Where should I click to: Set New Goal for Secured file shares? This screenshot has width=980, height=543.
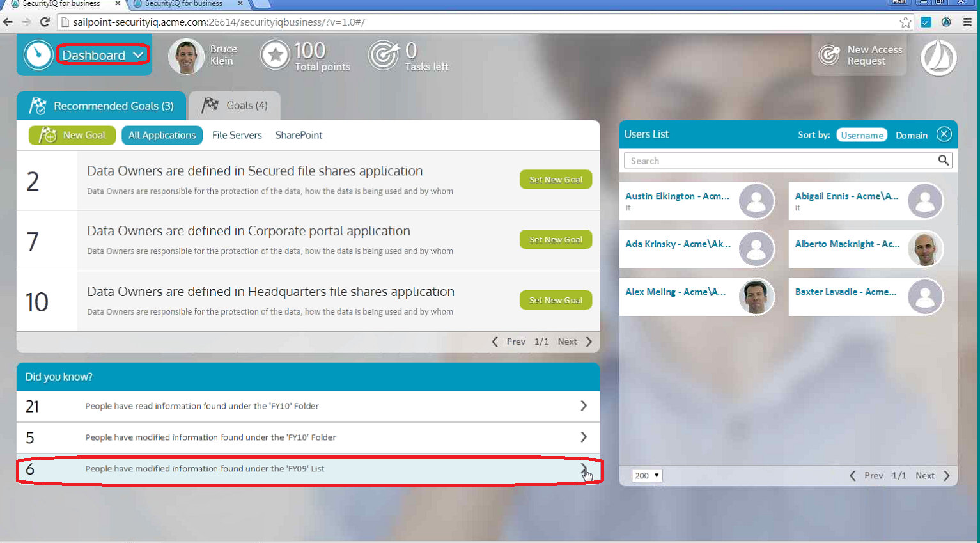point(556,180)
